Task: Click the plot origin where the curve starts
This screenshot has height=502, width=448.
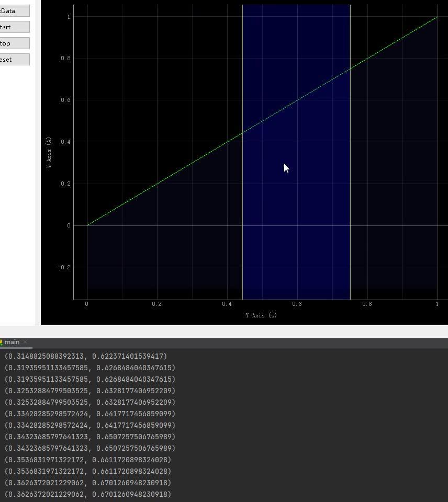Action: 87,225
